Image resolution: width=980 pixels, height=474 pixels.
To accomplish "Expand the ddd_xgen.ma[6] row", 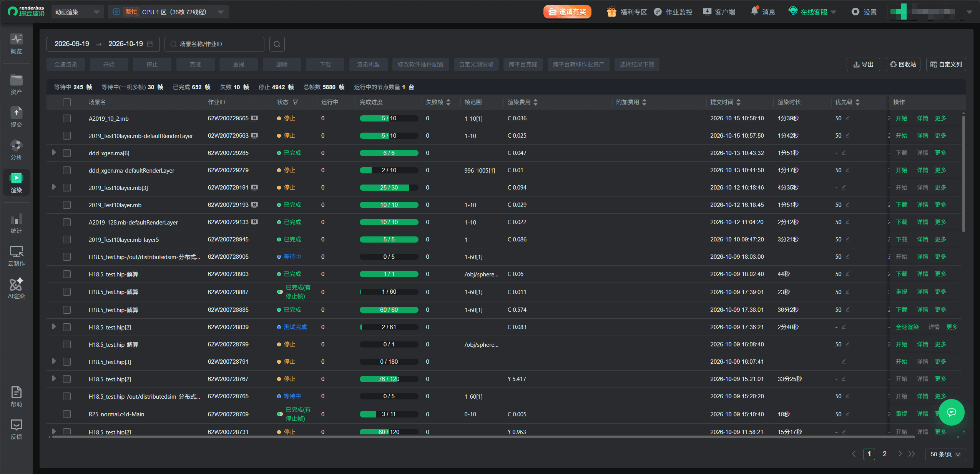I will click(x=54, y=153).
